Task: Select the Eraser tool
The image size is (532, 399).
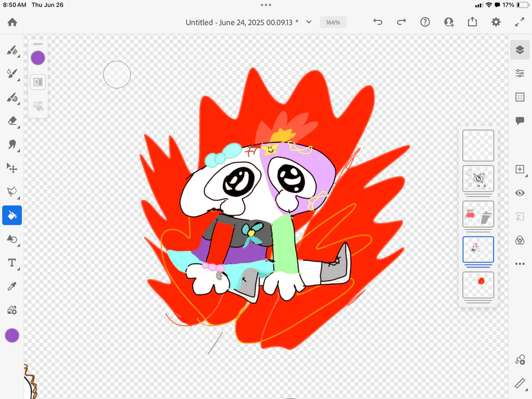Action: point(12,121)
